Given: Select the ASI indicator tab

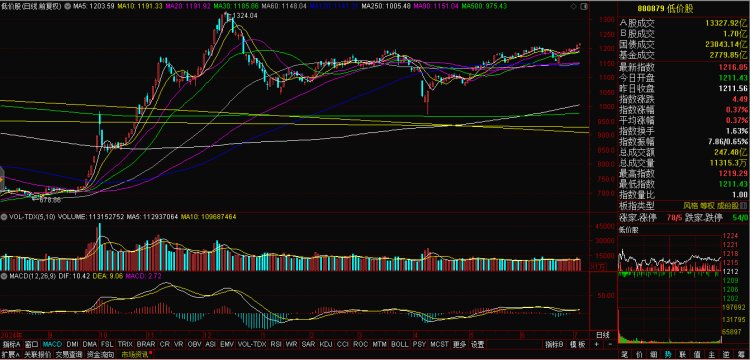Looking at the screenshot, I should click(x=210, y=344).
